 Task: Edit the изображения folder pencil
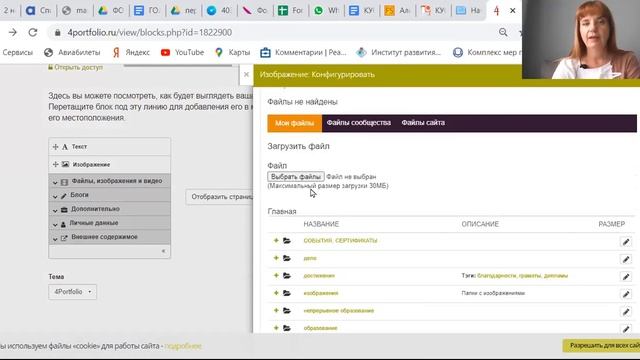[626, 294]
